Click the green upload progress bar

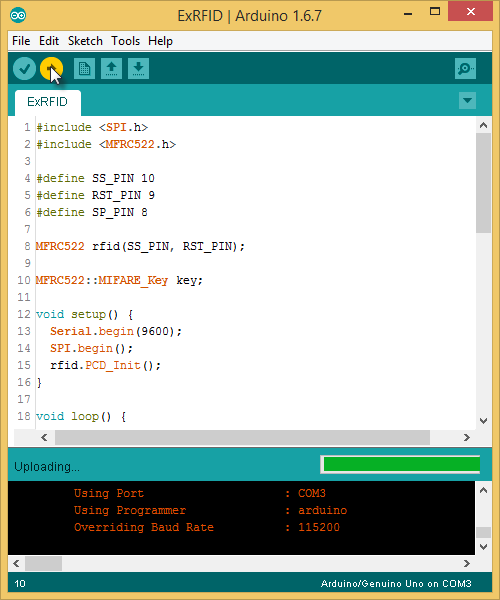400,465
